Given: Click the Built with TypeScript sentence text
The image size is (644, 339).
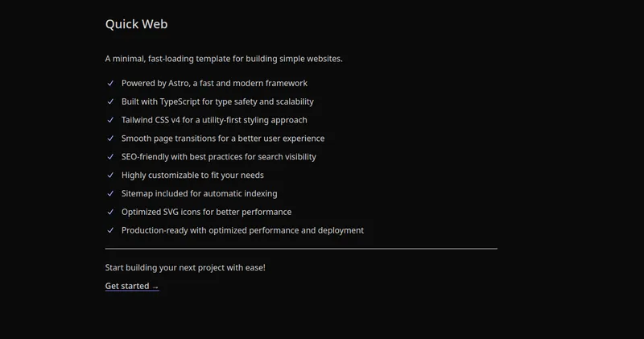Looking at the screenshot, I should click(x=217, y=101).
